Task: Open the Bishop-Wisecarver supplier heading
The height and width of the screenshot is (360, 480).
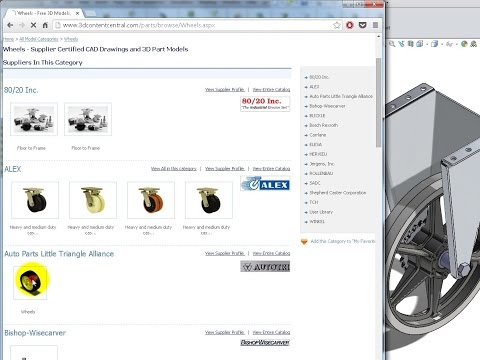Action: [x=35, y=333]
